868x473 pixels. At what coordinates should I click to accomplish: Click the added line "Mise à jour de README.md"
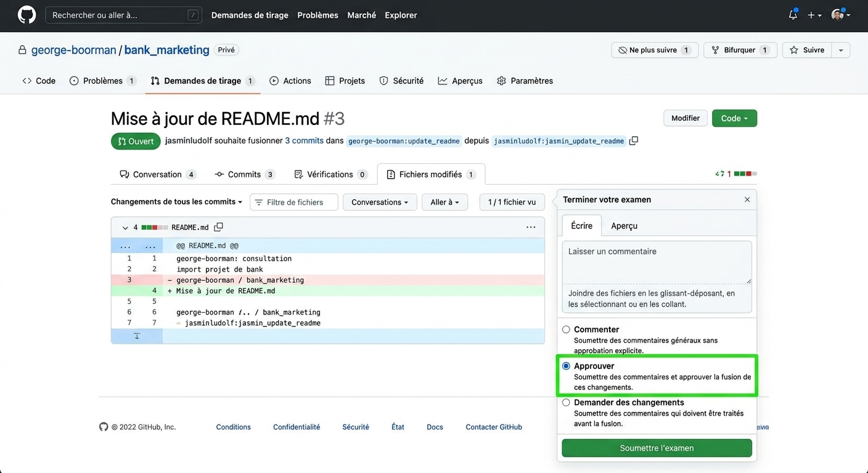tap(328, 291)
